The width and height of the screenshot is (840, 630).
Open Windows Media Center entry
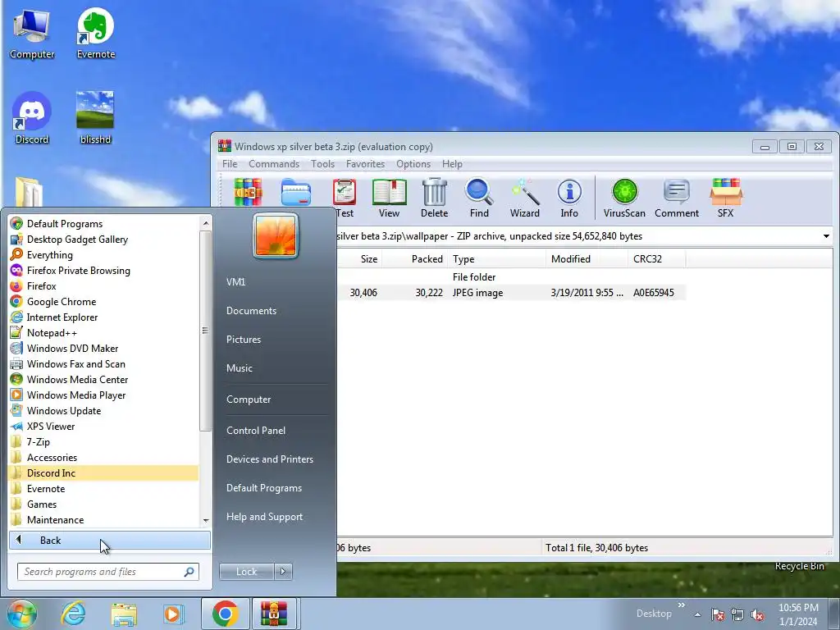click(x=104, y=379)
